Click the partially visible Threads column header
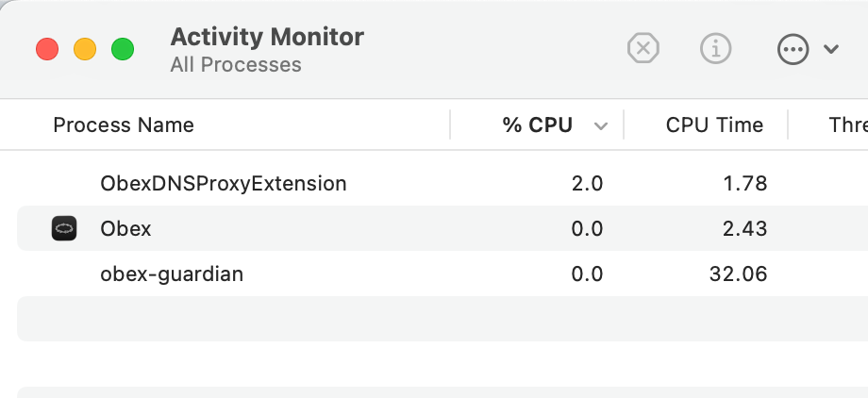Screen dimensions: 868x398 pos(847,124)
